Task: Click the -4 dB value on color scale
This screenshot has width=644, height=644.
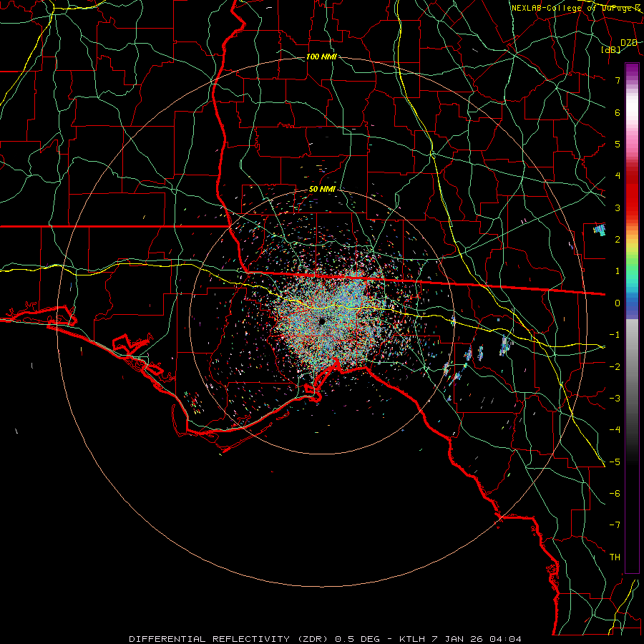Action: click(x=615, y=430)
